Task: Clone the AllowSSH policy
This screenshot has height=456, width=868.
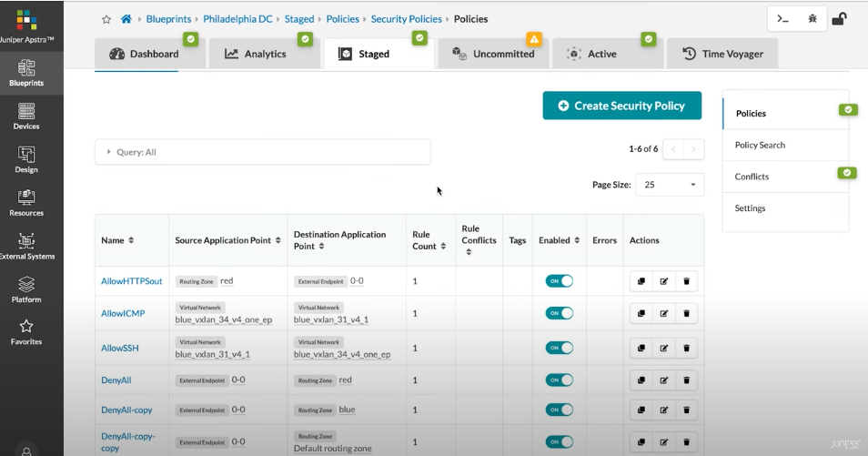Action: click(x=641, y=348)
